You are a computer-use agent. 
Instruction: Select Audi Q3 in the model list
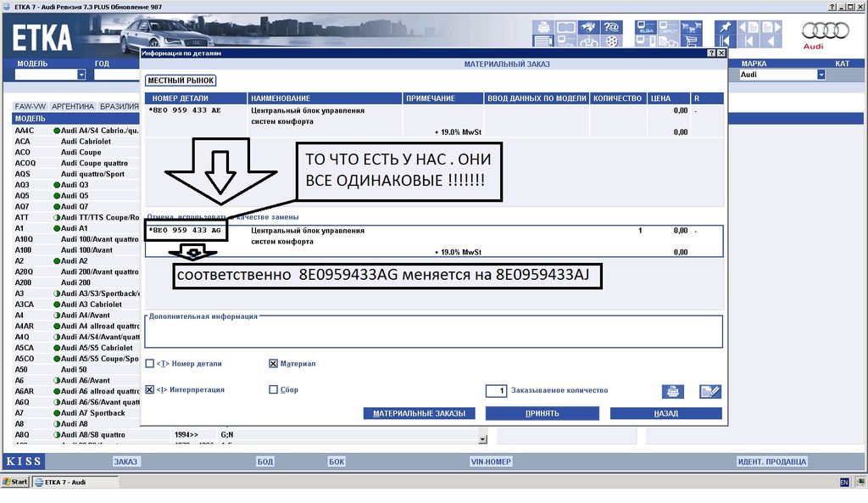[75, 185]
